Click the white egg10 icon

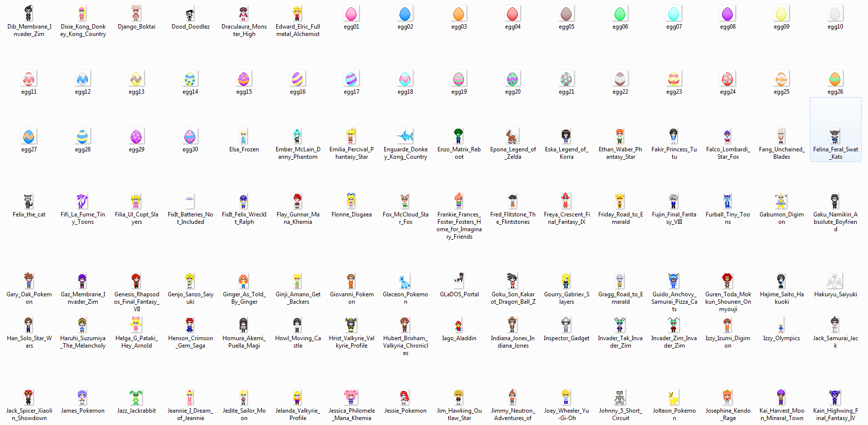tap(835, 13)
